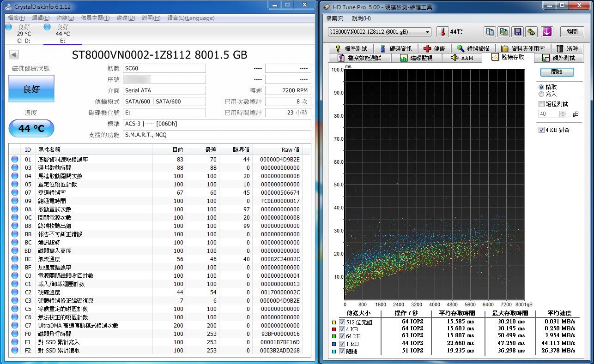Switch to the 清除 erase tab
The width and height of the screenshot is (594, 364).
(567, 48)
